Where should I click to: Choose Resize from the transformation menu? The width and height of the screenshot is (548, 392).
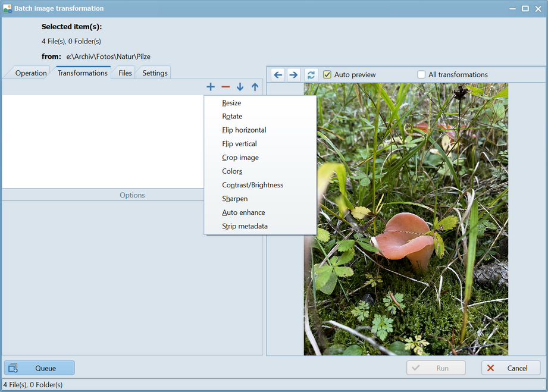(231, 103)
